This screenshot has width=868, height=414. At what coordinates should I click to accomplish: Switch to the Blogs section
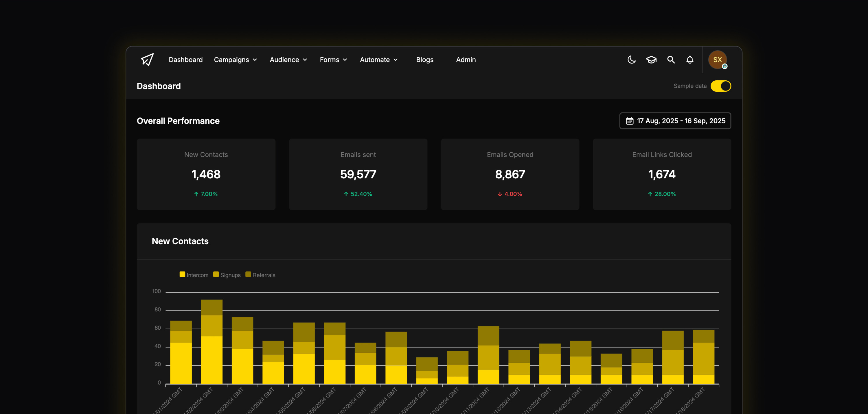pos(424,60)
